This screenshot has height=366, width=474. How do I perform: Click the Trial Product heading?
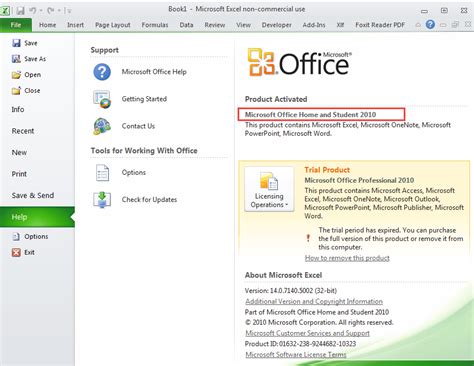point(327,170)
